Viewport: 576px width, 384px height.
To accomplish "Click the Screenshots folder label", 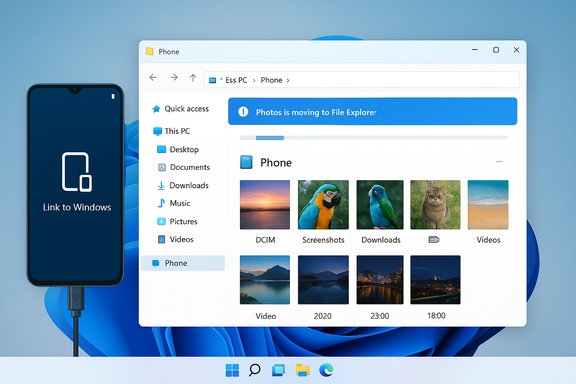I will point(323,240).
